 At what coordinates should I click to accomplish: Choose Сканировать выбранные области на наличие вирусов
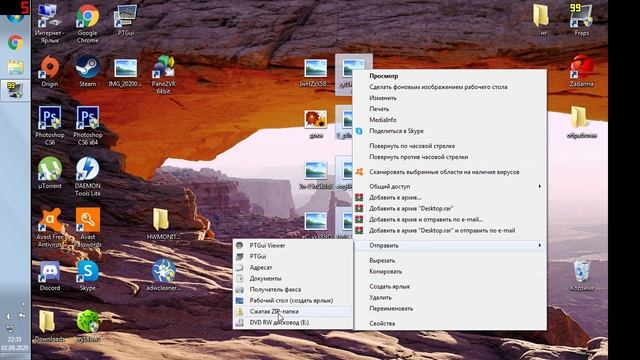pyautogui.click(x=450, y=172)
